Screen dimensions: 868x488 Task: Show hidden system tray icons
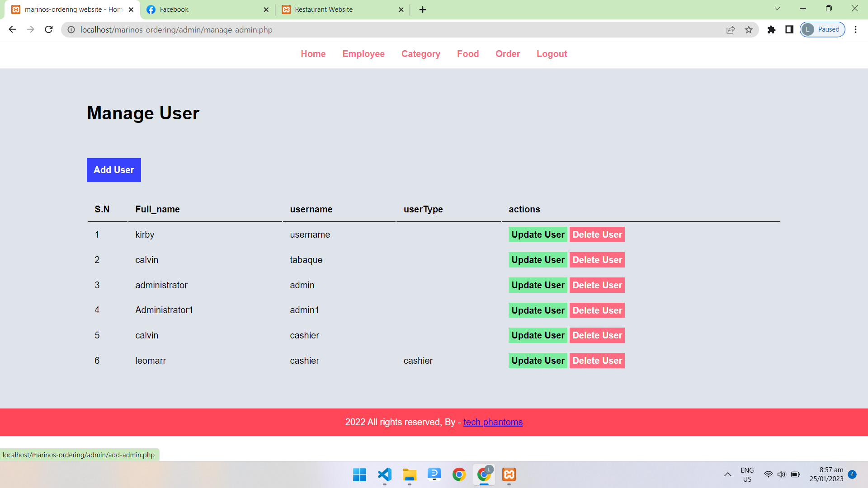pos(727,474)
